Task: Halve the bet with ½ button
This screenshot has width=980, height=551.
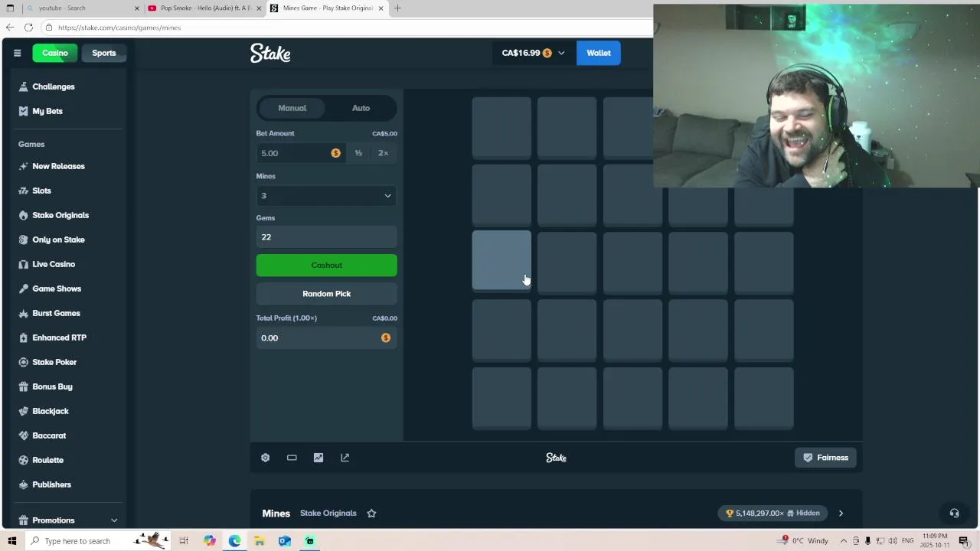Action: (358, 153)
